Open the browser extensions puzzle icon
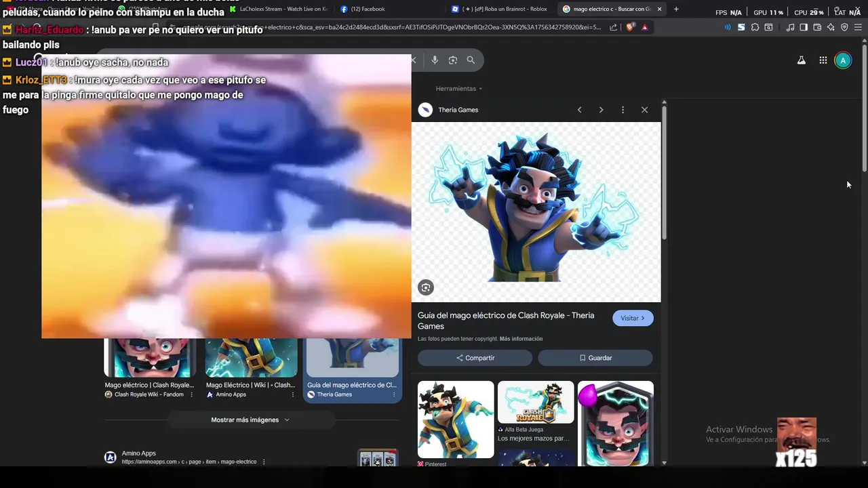 pos(755,27)
